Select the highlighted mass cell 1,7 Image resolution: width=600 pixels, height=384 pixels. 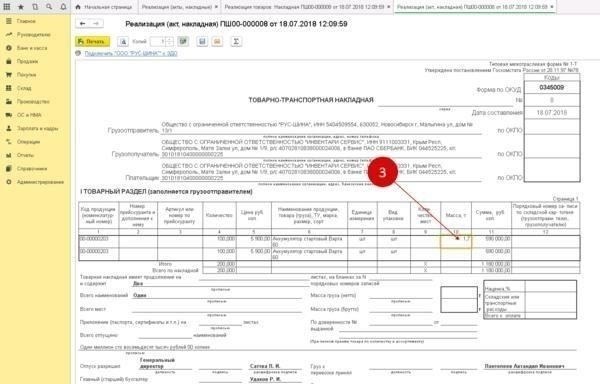(x=456, y=242)
